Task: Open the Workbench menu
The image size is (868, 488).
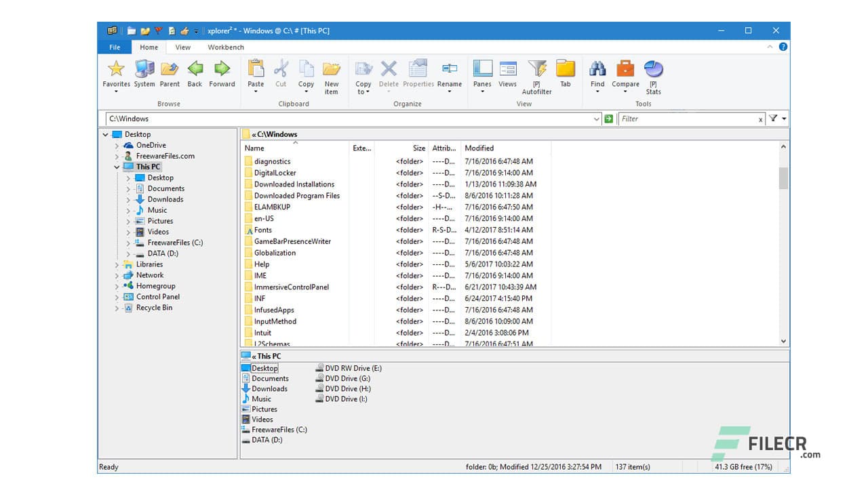Action: coord(226,47)
